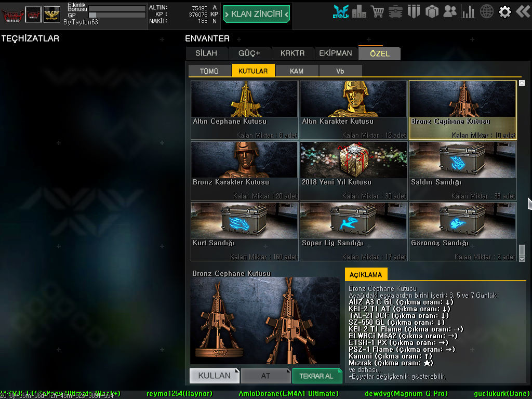Show the TÜMÜ sub-tab

[209, 71]
